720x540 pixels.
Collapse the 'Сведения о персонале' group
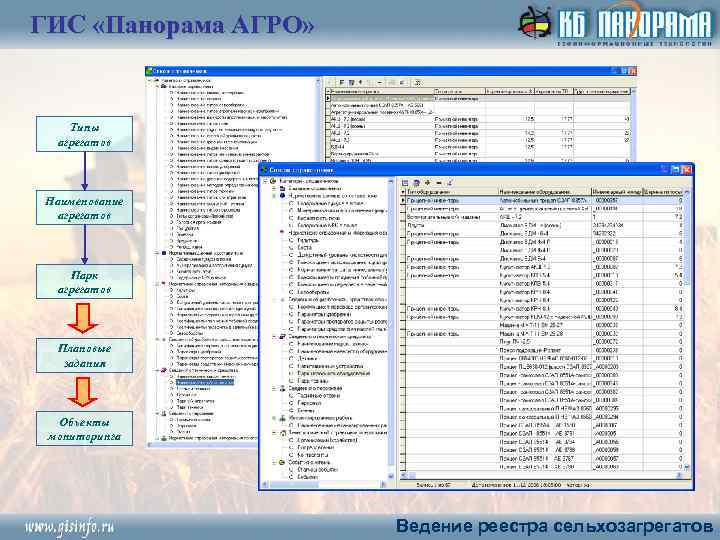click(275, 388)
